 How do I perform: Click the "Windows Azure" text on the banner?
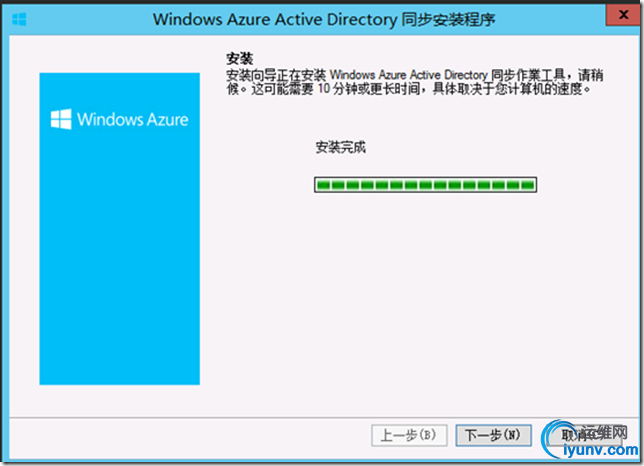tap(132, 119)
